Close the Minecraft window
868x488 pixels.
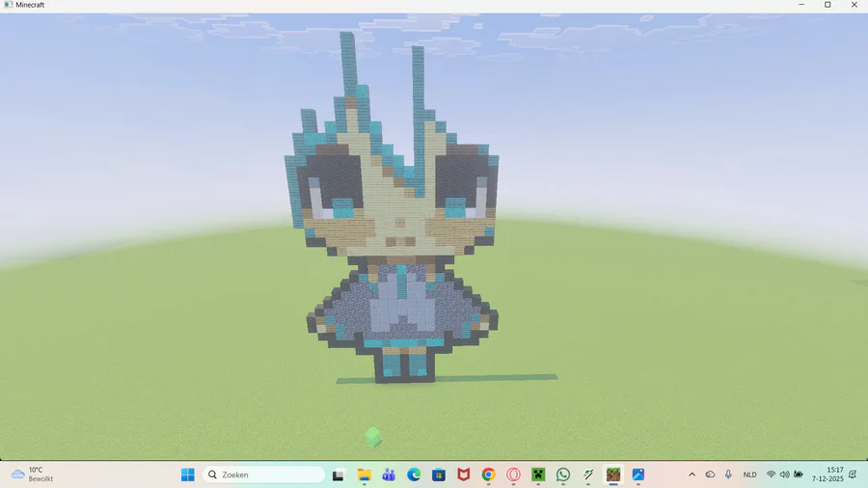[x=854, y=5]
